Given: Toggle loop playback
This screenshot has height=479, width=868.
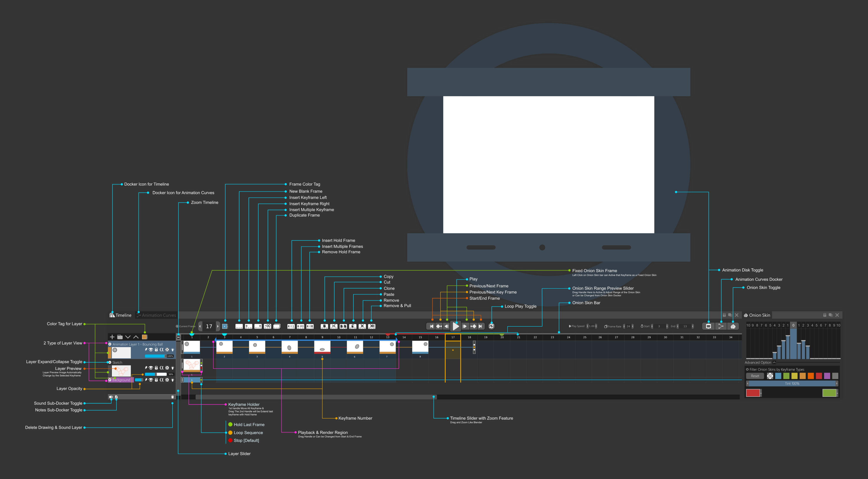Looking at the screenshot, I should (x=491, y=326).
